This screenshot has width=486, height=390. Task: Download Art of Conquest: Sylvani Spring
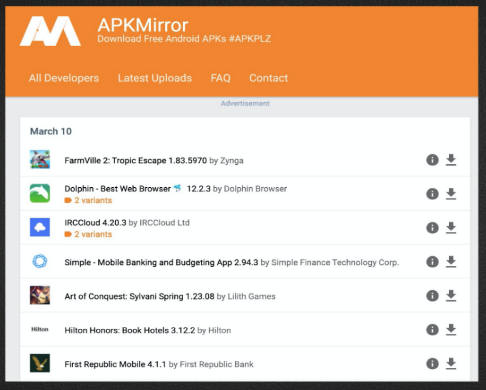point(451,296)
